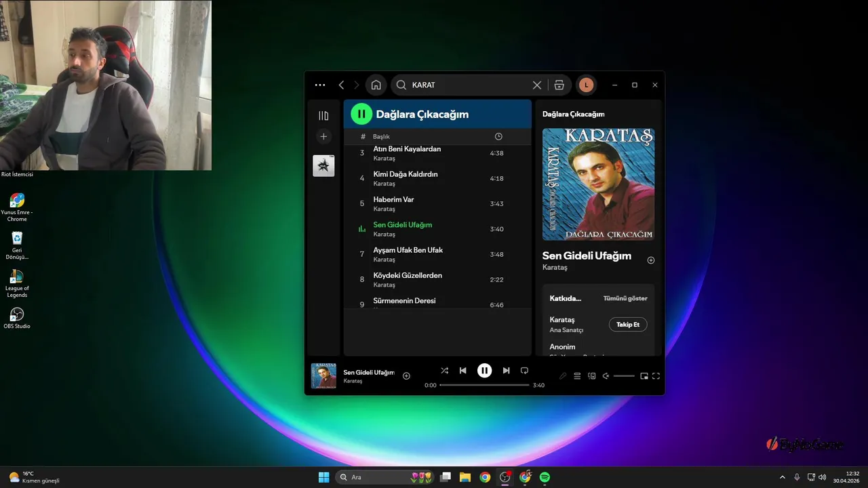Select OBS Studio desktop shortcut

[x=17, y=318]
